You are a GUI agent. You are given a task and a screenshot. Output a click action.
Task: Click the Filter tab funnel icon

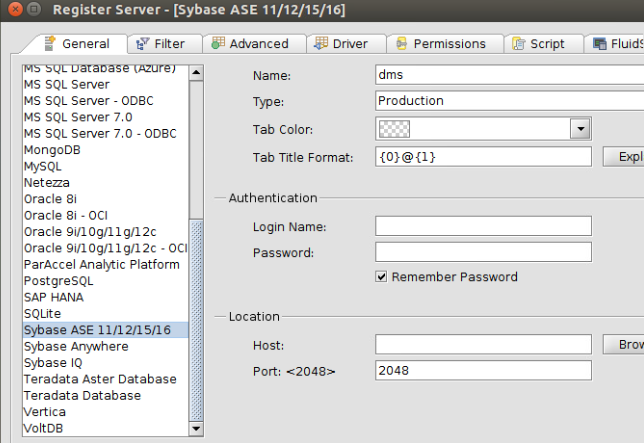coord(142,44)
